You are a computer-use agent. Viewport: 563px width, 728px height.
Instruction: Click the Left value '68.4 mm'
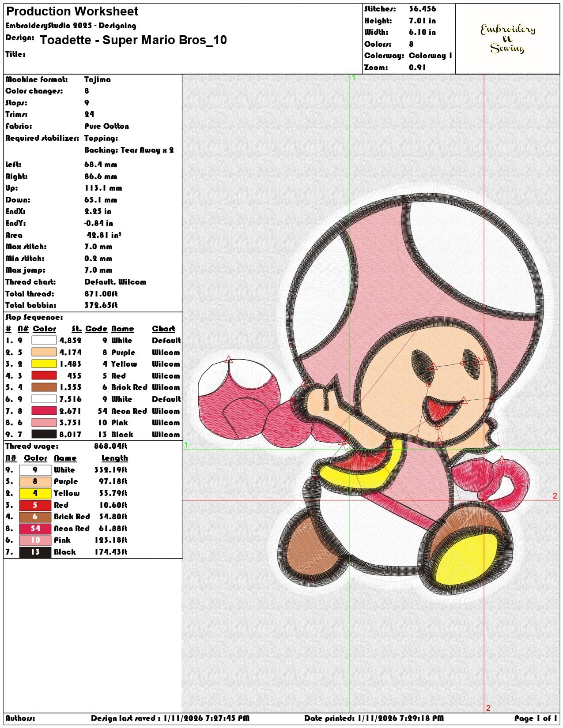(x=101, y=165)
